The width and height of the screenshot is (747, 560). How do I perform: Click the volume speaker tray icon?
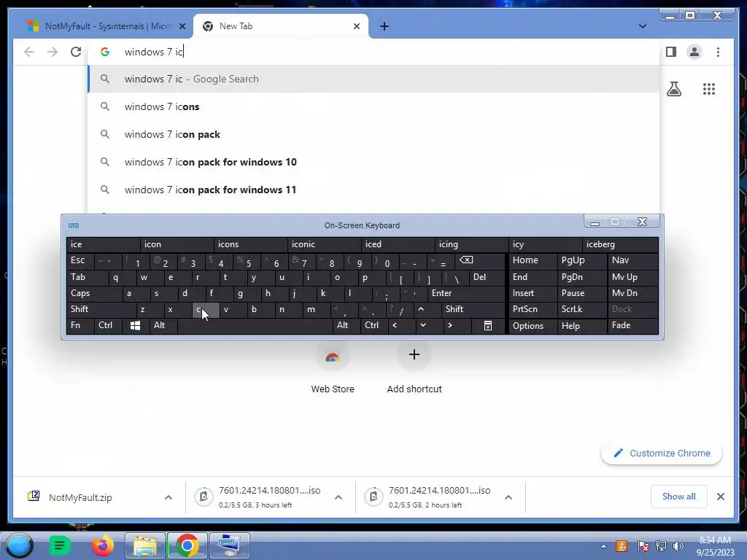tap(678, 546)
